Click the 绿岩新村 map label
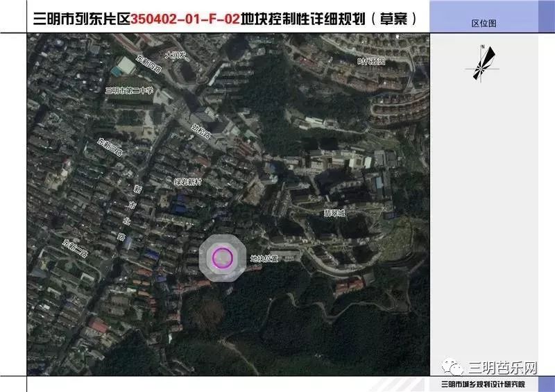555x392 pixels. coord(188,182)
